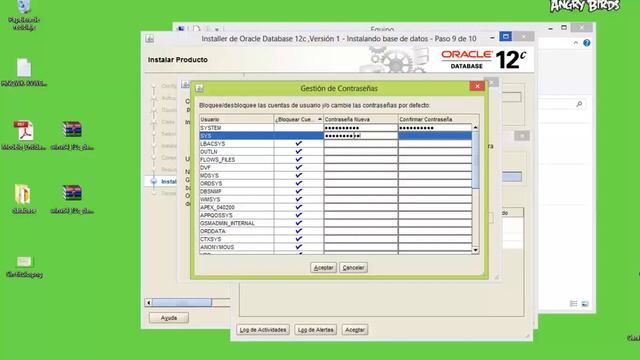Select the ANONYMOUS user name
The height and width of the screenshot is (360, 640).
point(217,247)
